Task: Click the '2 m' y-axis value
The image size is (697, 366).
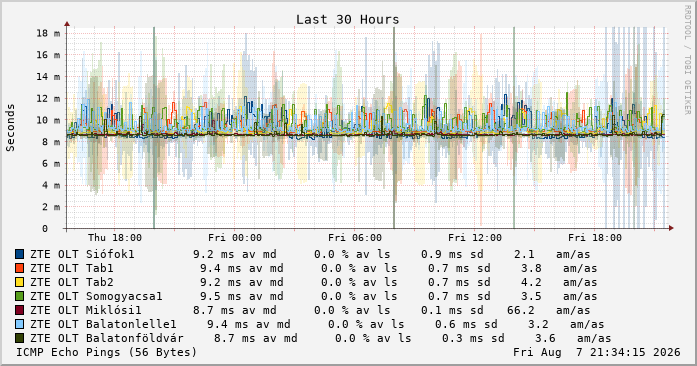Action: pyautogui.click(x=51, y=207)
